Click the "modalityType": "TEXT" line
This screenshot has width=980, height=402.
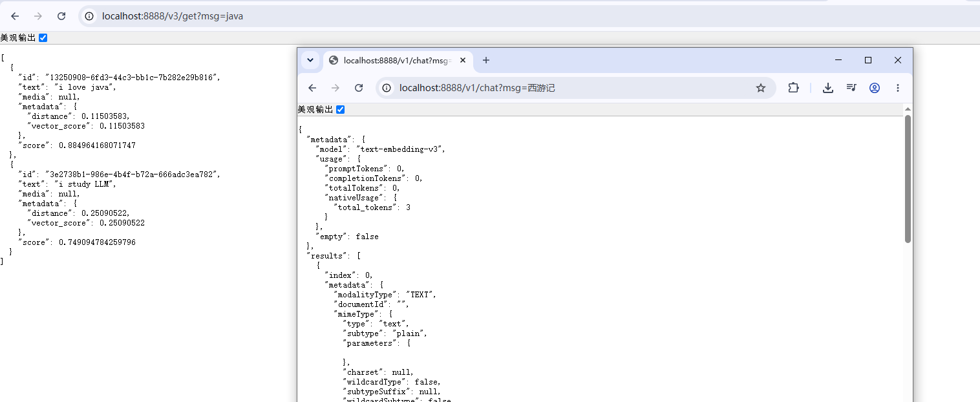(x=385, y=295)
